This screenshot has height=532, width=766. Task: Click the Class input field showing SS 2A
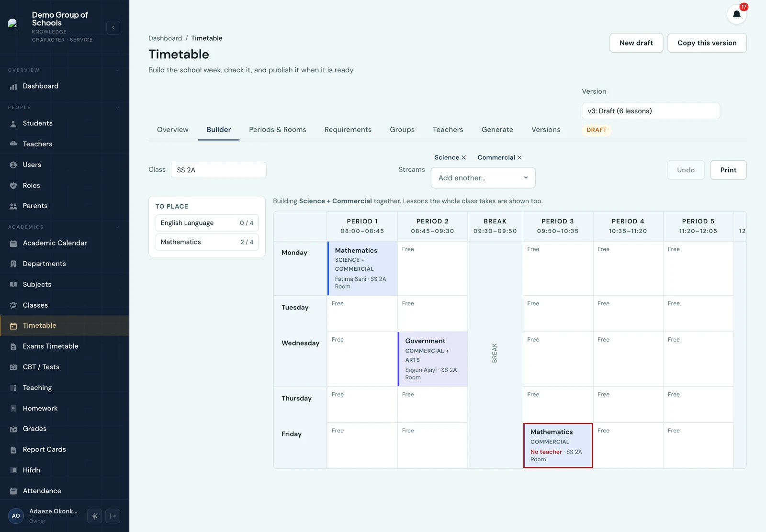point(219,170)
